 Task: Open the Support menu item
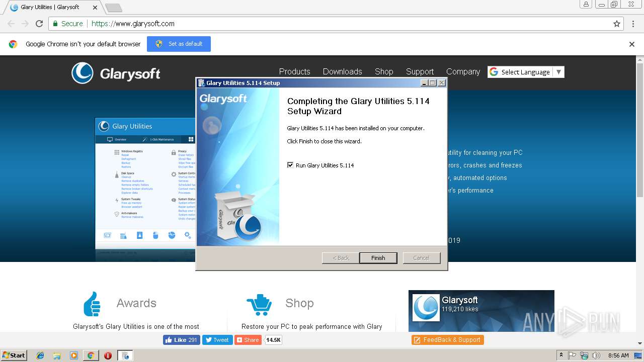click(x=420, y=71)
